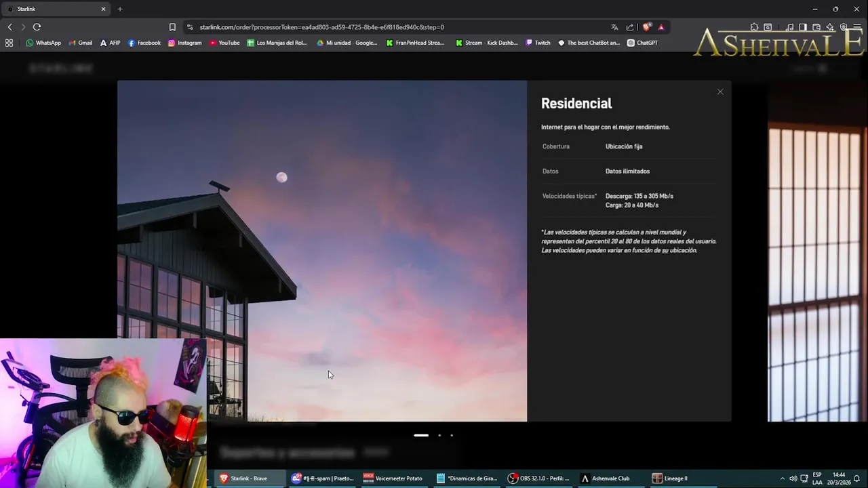
Task: Select second carousel dot indicator
Action: tap(439, 435)
